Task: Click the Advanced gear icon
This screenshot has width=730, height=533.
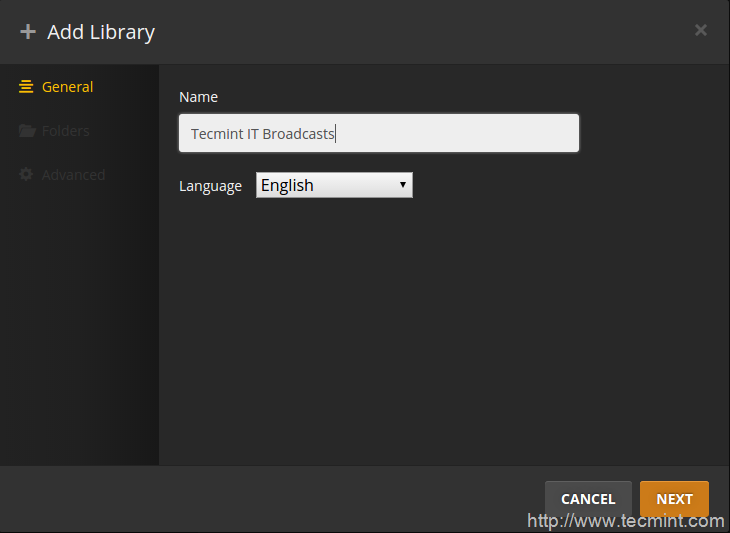Action: [27, 175]
